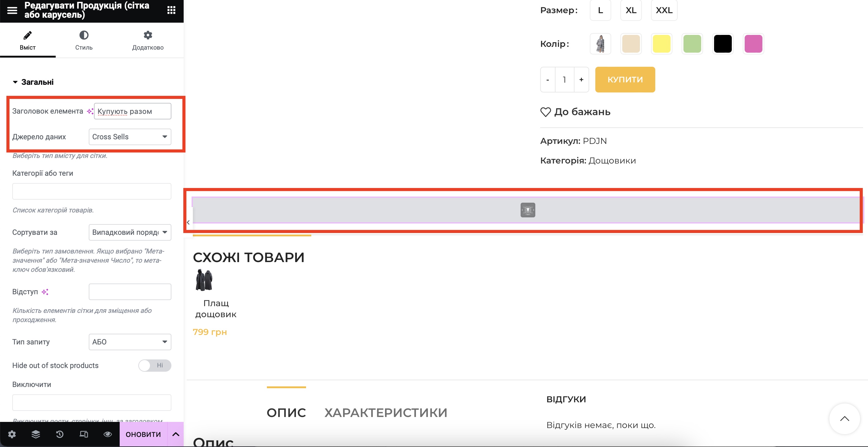Add to wishlist via heart icon
Viewport: 868px width, 447px height.
coord(545,112)
